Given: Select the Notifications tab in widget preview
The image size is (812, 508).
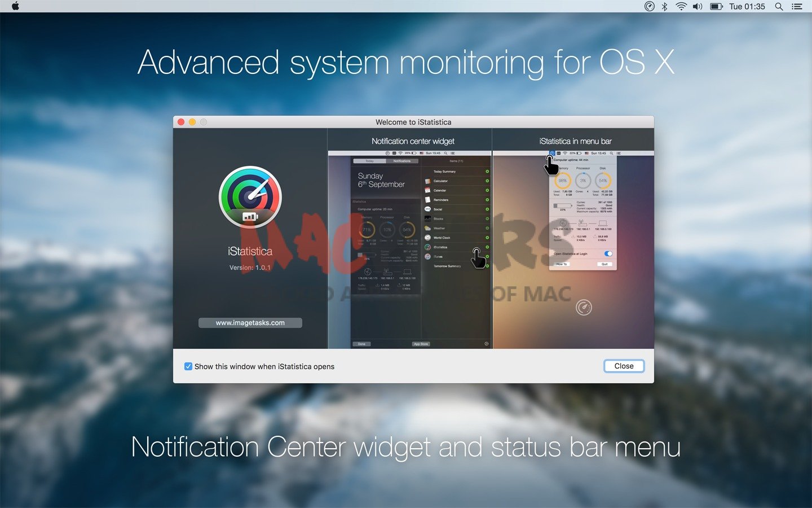Looking at the screenshot, I should 402,161.
